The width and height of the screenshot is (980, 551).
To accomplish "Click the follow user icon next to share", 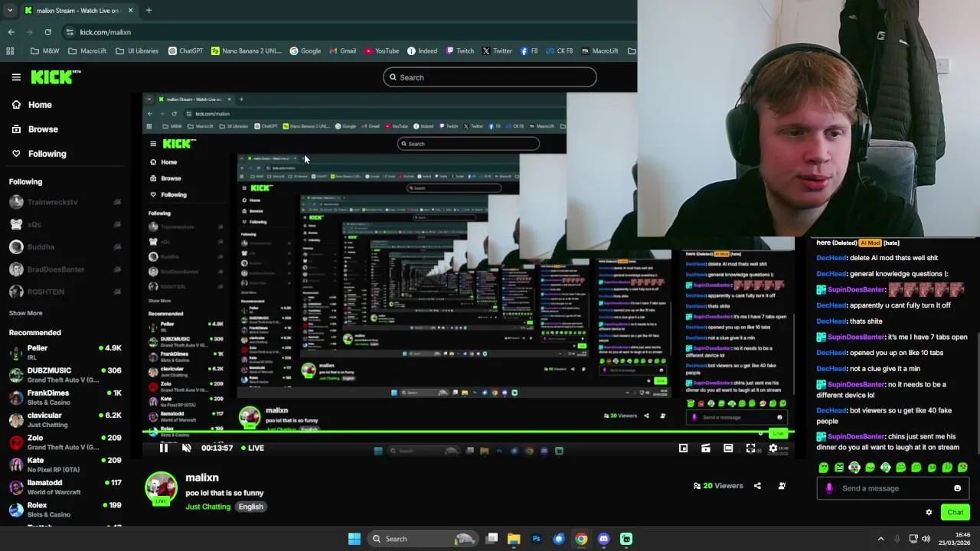I will (782, 485).
